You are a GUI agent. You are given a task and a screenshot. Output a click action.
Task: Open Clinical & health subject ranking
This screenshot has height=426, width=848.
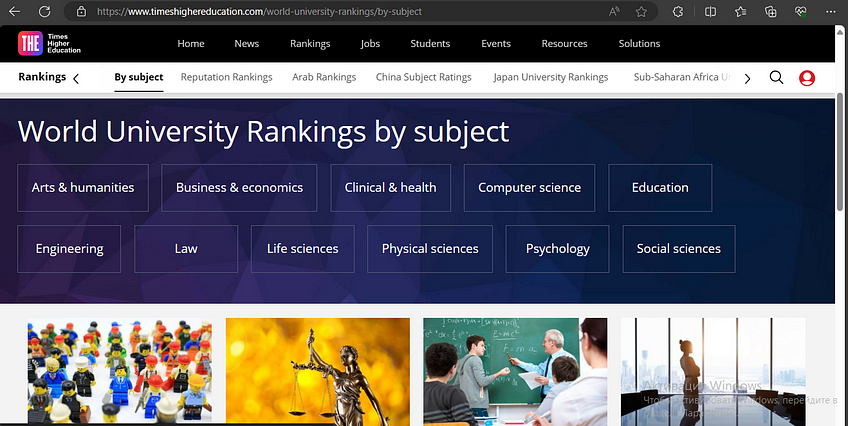(x=390, y=188)
